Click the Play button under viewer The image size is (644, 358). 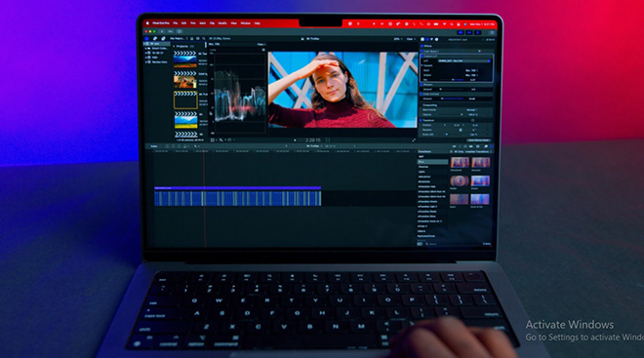tap(295, 140)
